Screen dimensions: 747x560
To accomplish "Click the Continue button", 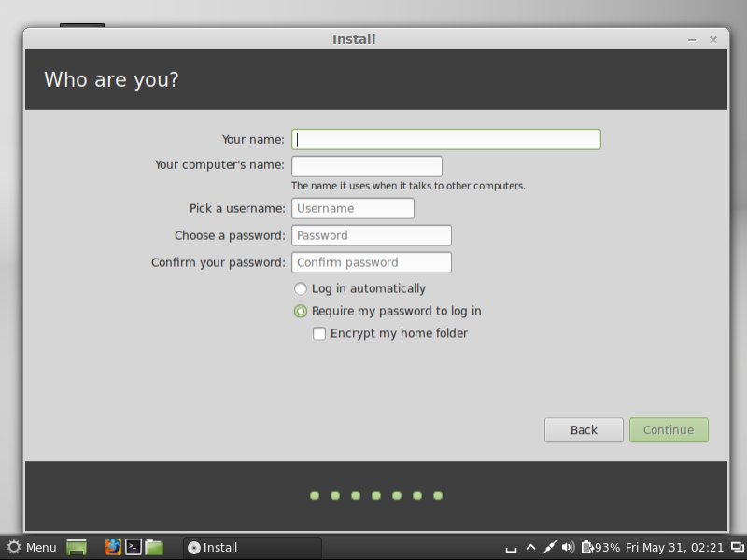I will [x=669, y=430].
